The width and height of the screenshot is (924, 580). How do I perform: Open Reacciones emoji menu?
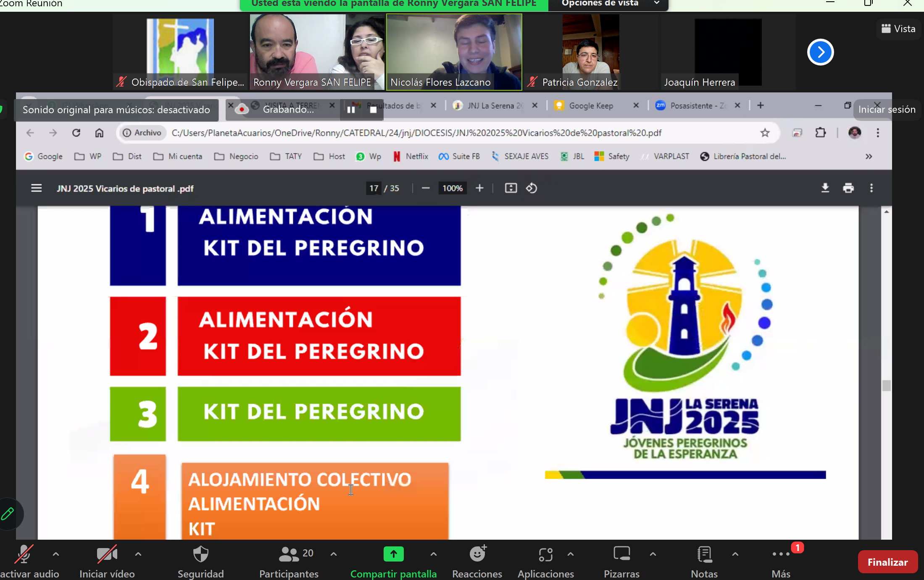click(x=477, y=562)
